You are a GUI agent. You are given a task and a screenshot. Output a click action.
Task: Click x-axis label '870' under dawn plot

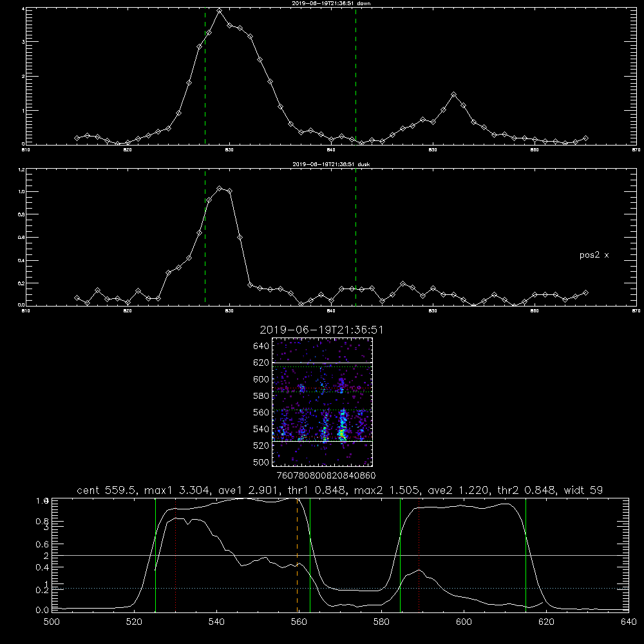pyautogui.click(x=636, y=150)
